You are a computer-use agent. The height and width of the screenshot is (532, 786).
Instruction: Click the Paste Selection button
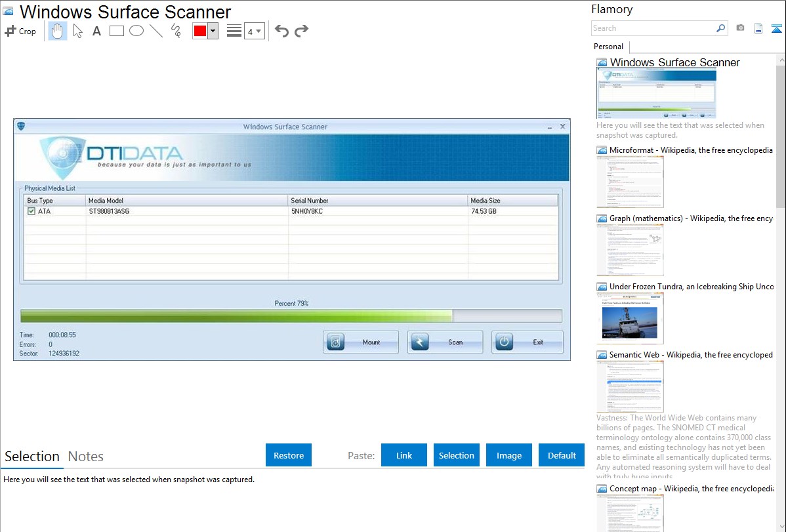[456, 455]
